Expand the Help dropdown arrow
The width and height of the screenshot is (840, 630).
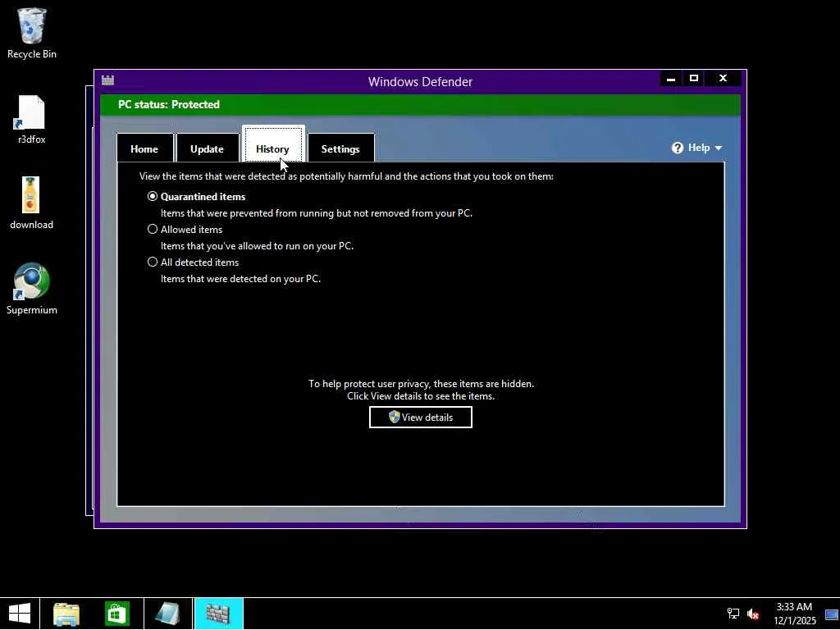[x=719, y=148]
